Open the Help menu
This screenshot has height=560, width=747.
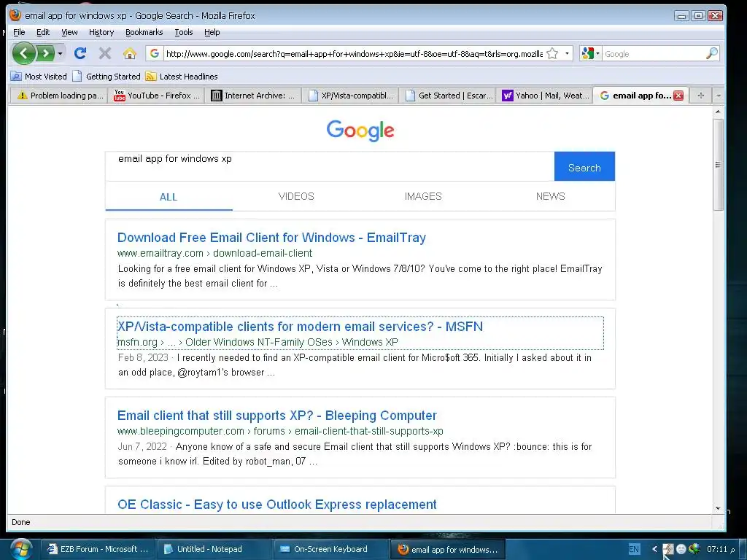pyautogui.click(x=212, y=32)
